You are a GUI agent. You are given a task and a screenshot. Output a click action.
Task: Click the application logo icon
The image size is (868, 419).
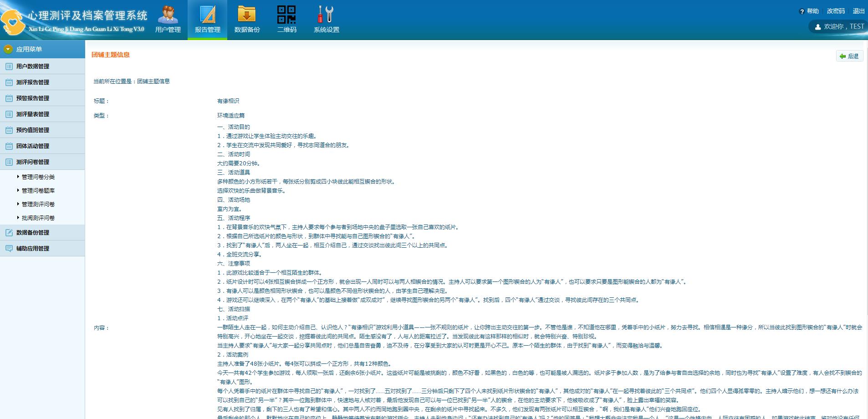[x=13, y=23]
